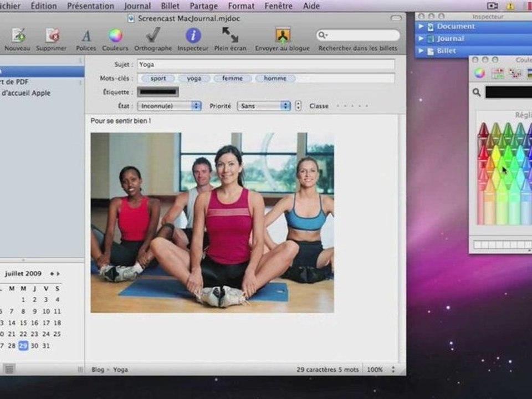Image resolution: width=532 pixels, height=399 pixels.
Task: Select color wheel mode in Couleurs window
Action: (x=479, y=73)
